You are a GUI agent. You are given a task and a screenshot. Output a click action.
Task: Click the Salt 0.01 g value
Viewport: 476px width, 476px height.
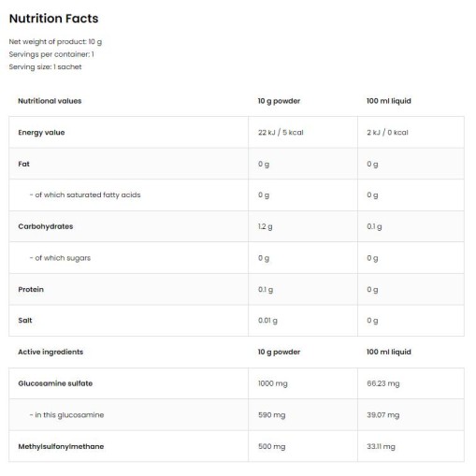267,321
